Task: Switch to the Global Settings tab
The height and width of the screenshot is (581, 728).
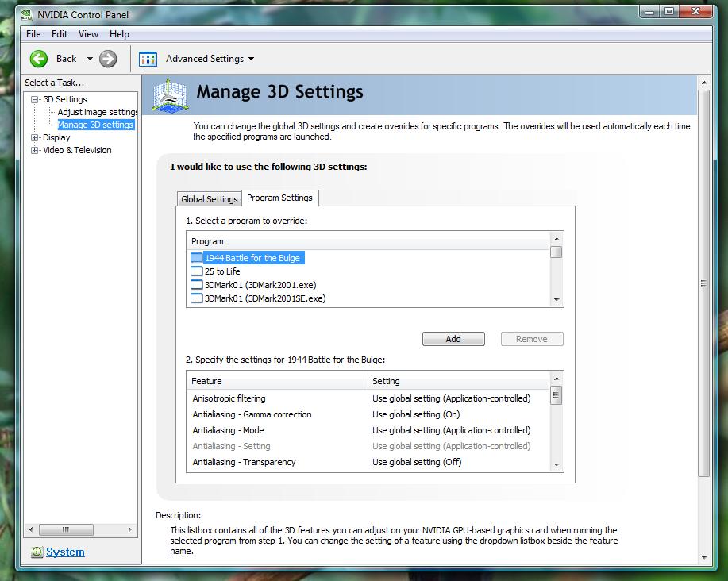Action: pyautogui.click(x=209, y=199)
